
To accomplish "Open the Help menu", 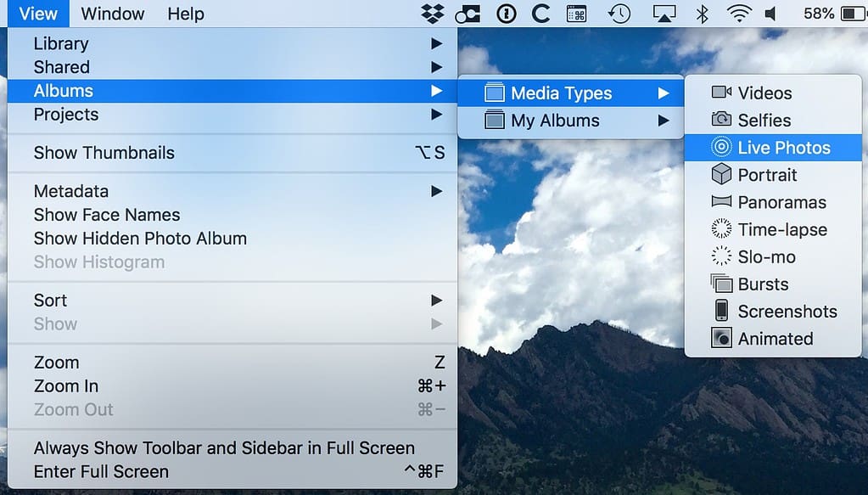I will (x=186, y=14).
